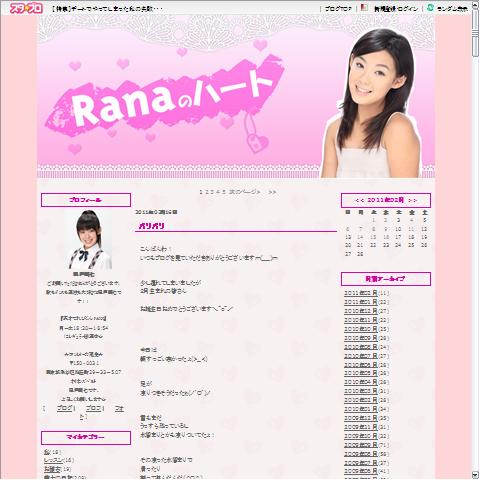Click the profile photo thumbnail
The image size is (480, 480).
89,239
